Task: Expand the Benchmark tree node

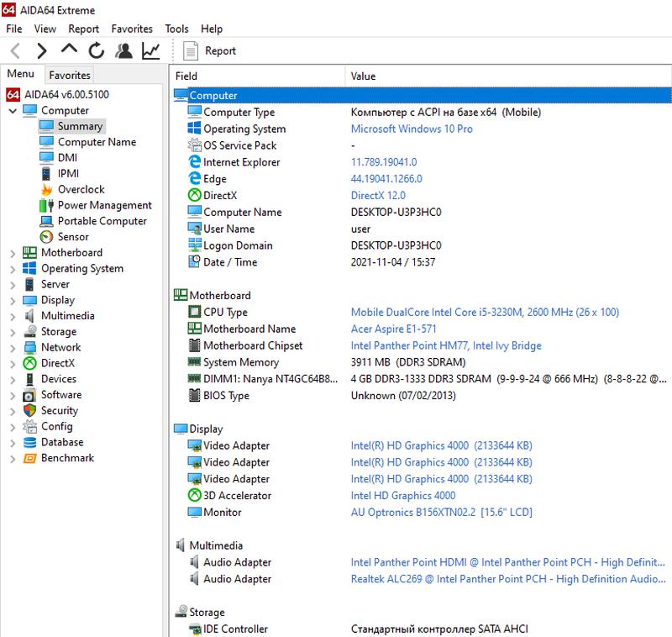Action: point(12,459)
